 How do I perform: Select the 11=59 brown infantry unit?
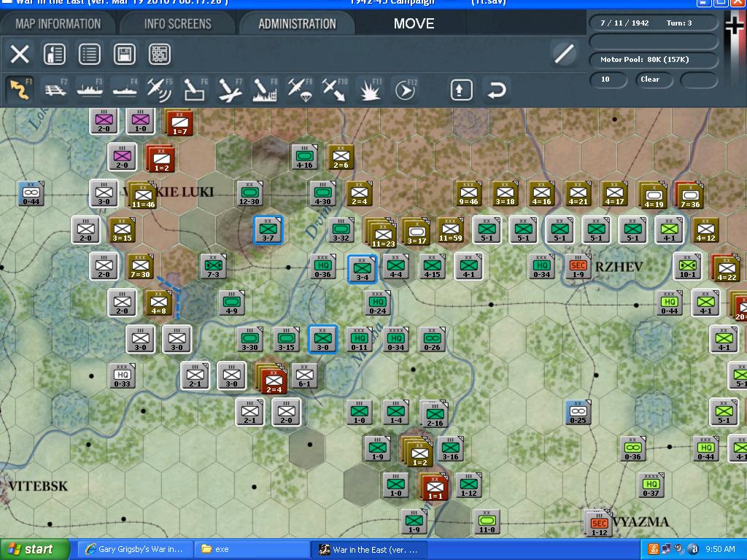coord(450,230)
